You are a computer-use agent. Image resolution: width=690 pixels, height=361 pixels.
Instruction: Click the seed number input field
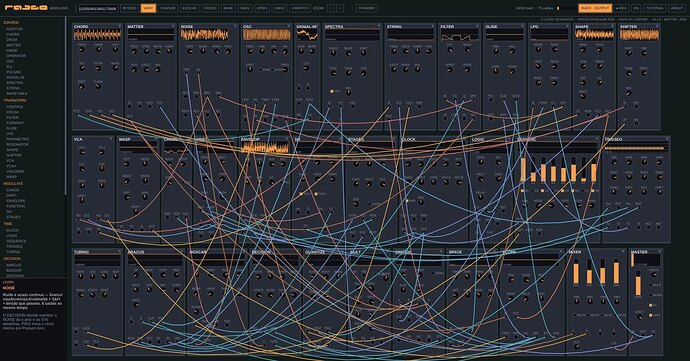point(99,8)
